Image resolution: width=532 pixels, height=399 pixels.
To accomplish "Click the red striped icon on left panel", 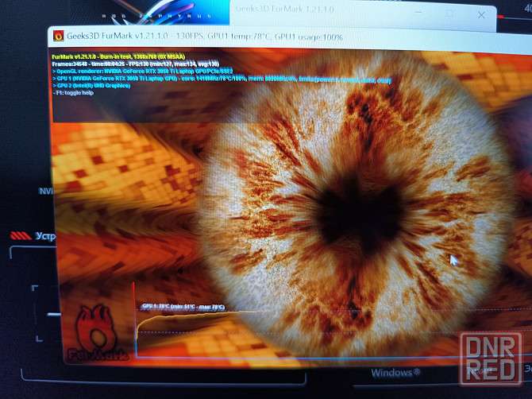I will (21, 236).
